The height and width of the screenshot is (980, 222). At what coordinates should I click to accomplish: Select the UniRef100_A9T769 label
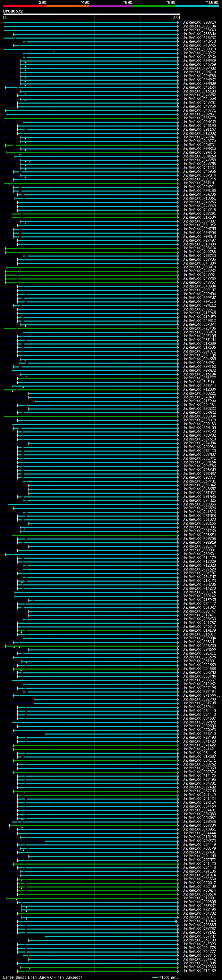click(199, 531)
